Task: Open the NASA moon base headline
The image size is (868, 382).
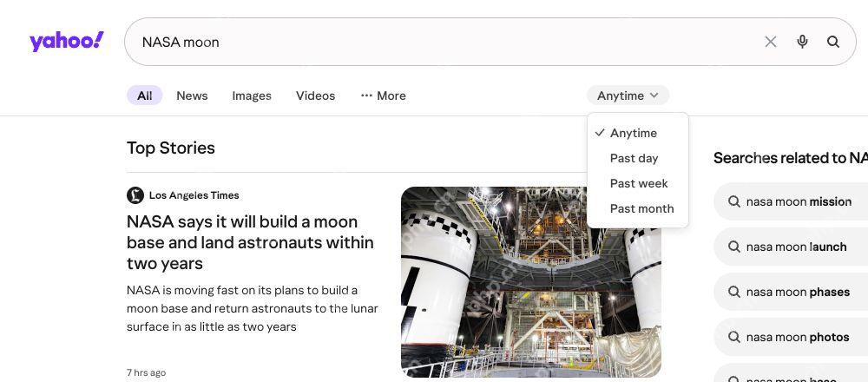Action: pyautogui.click(x=250, y=242)
